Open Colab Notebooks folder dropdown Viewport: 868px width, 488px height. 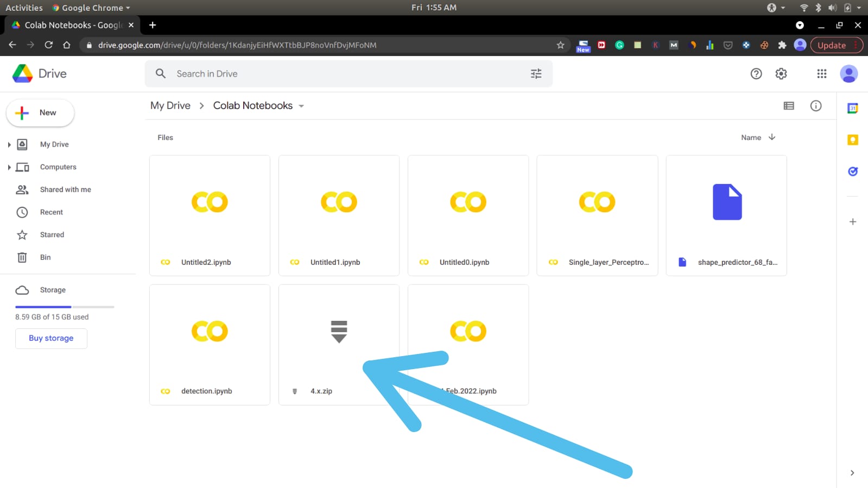click(301, 106)
